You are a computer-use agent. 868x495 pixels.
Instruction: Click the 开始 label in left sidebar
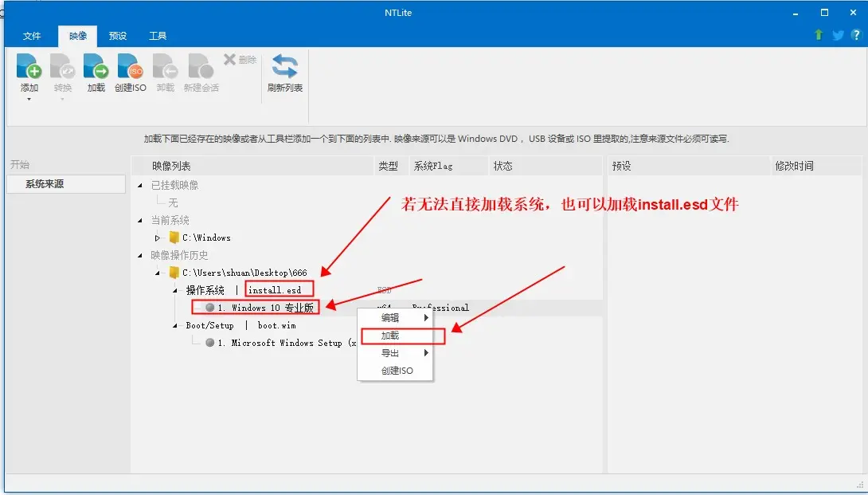(20, 165)
